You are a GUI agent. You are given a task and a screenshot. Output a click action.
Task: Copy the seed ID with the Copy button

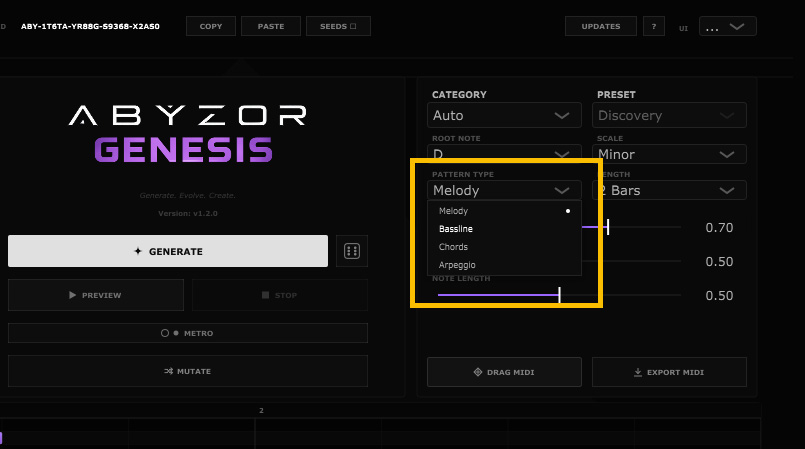pos(210,26)
